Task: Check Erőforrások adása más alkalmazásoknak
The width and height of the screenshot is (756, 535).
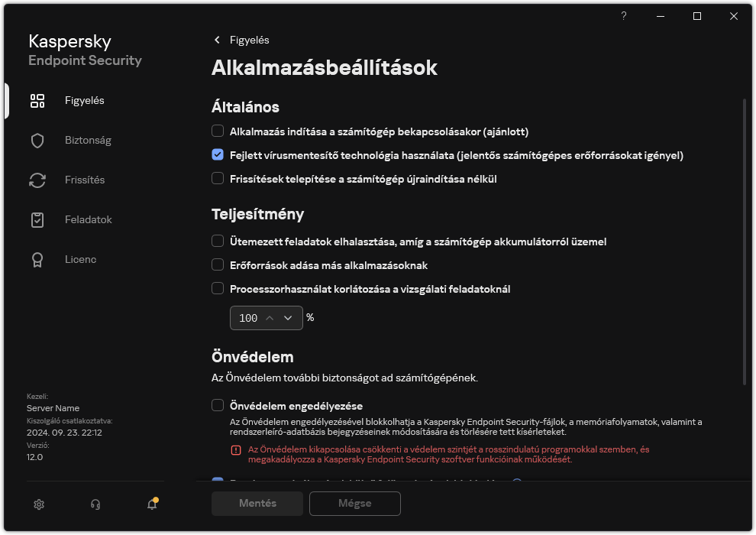Action: coord(218,265)
